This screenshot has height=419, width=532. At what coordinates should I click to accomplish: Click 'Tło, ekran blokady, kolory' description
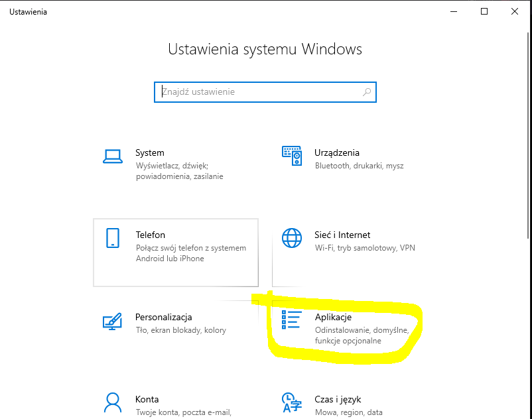(181, 330)
